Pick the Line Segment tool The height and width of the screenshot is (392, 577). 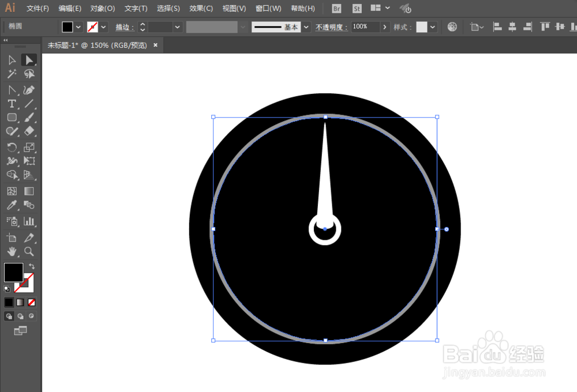[29, 104]
